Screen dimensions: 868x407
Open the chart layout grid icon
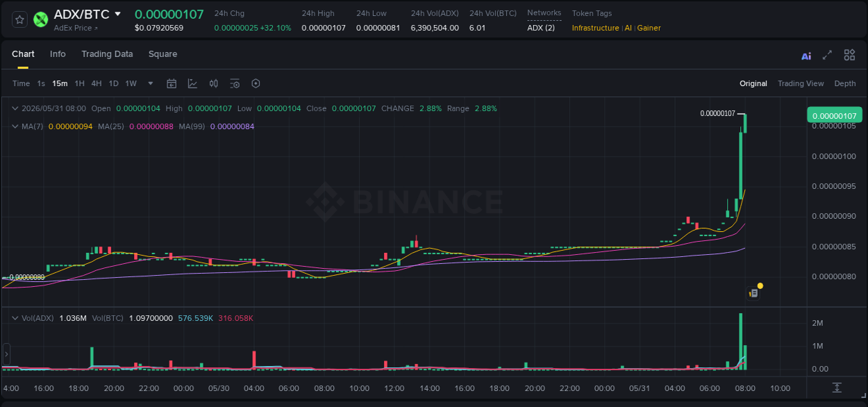tap(849, 55)
